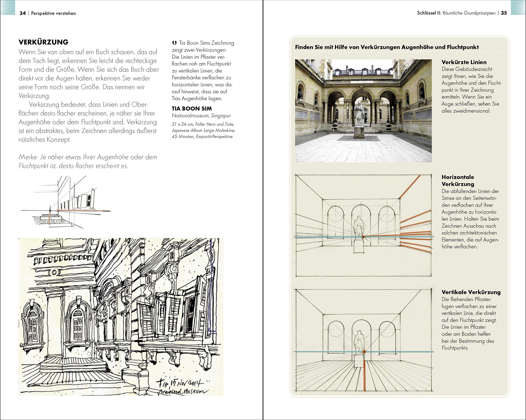Click the italic note starting with Merke

88,161
